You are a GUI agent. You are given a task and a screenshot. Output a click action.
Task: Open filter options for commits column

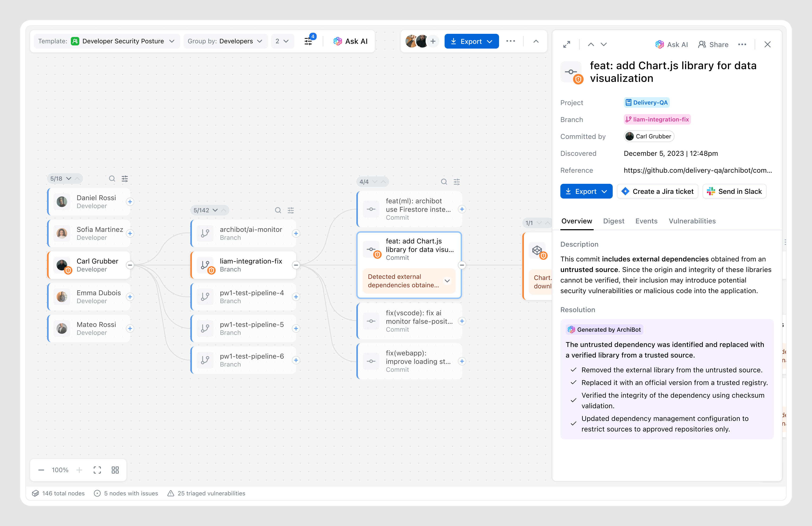(x=456, y=182)
